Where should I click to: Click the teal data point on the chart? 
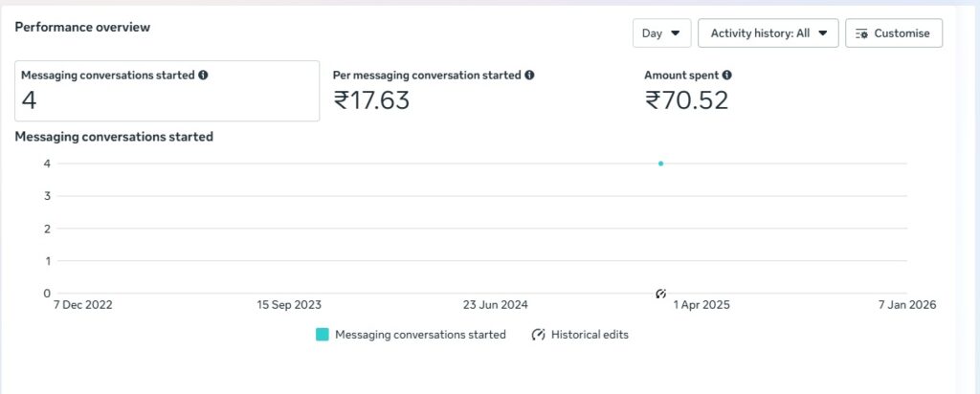click(660, 164)
